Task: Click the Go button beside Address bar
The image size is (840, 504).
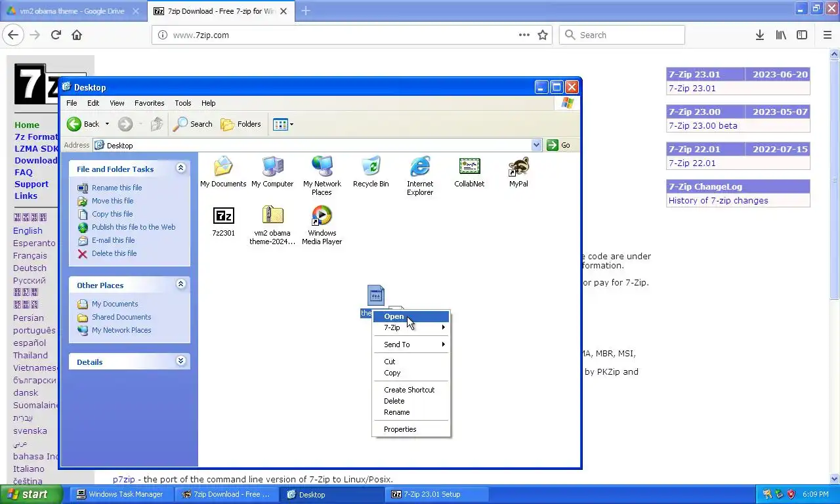Action: tap(558, 145)
